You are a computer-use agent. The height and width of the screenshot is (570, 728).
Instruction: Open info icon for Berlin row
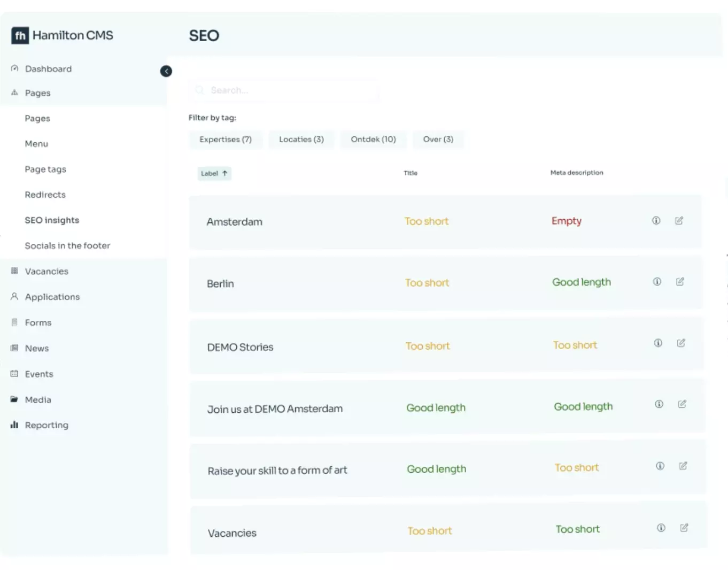tap(657, 282)
